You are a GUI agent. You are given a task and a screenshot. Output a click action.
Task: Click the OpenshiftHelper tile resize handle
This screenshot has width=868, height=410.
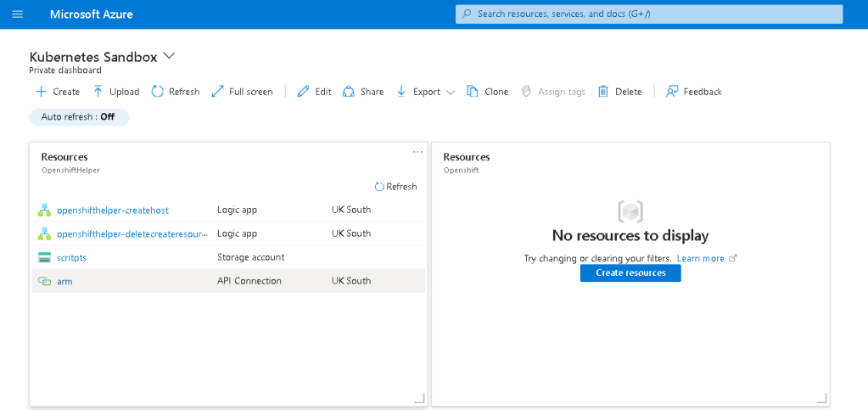click(x=420, y=398)
